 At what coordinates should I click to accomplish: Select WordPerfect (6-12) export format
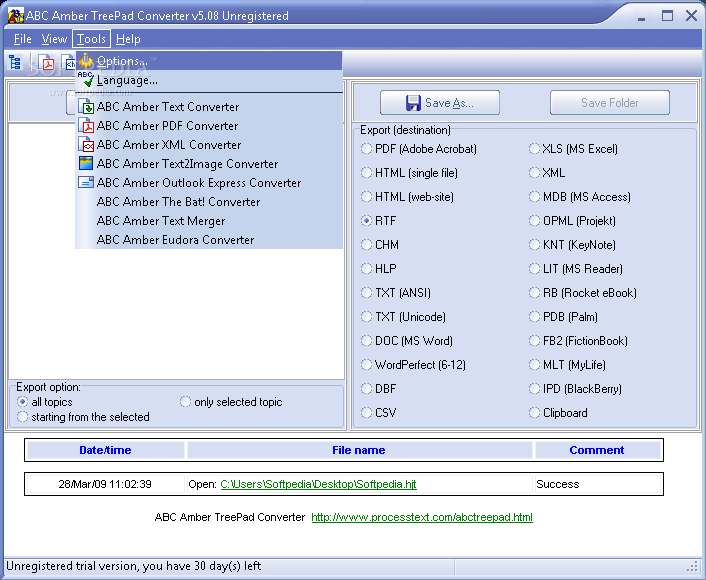coord(413,364)
